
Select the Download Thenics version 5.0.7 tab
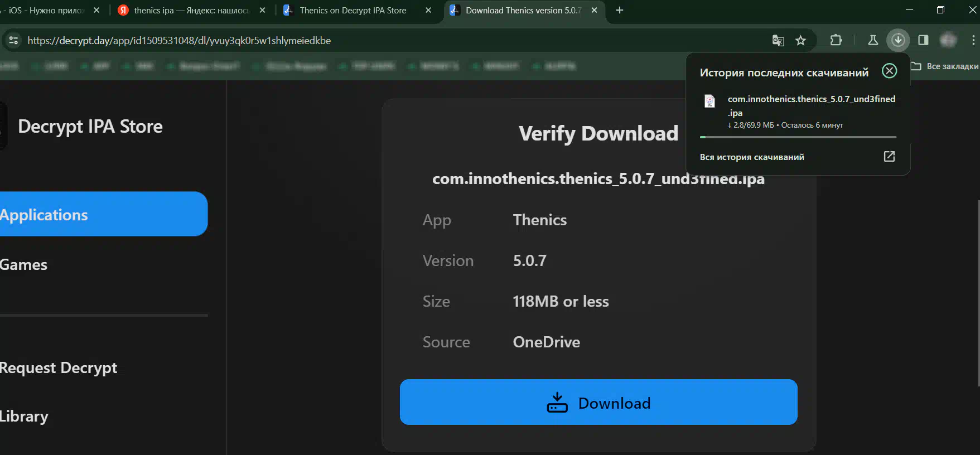pos(523,10)
